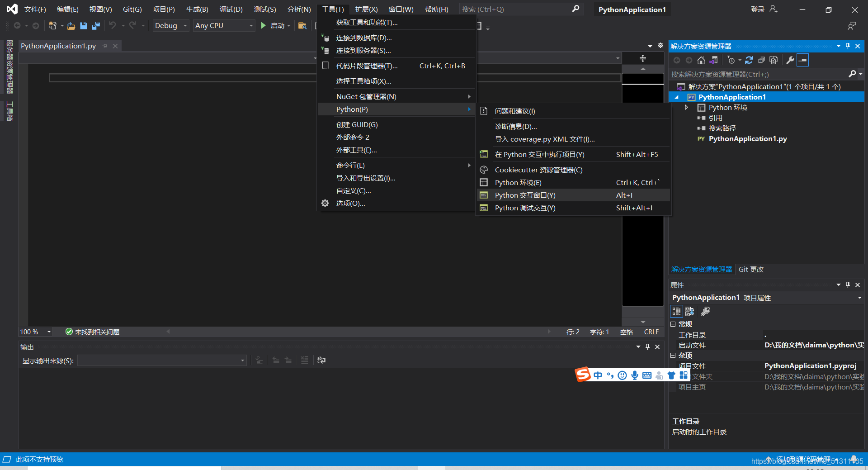Screen dimensions: 868x470
Task: Switch to the Git 更改 tab
Action: [x=750, y=269]
